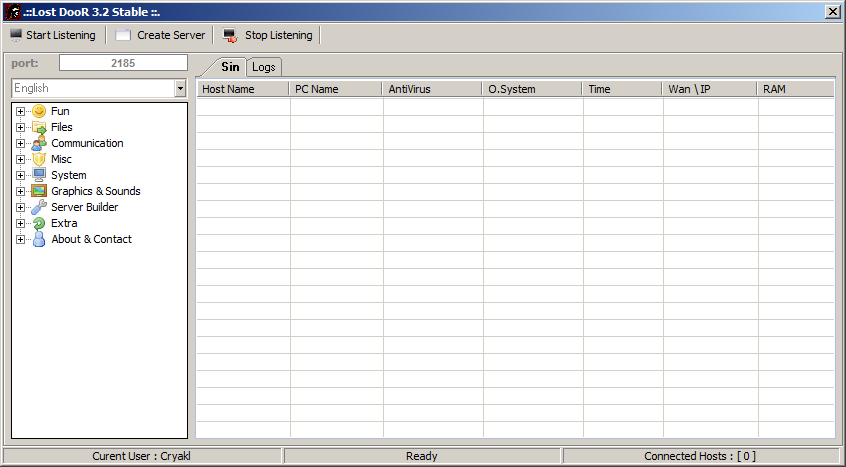Viewport: 846px width, 467px height.
Task: Click the Create Server toolbar icon
Action: [x=123, y=35]
